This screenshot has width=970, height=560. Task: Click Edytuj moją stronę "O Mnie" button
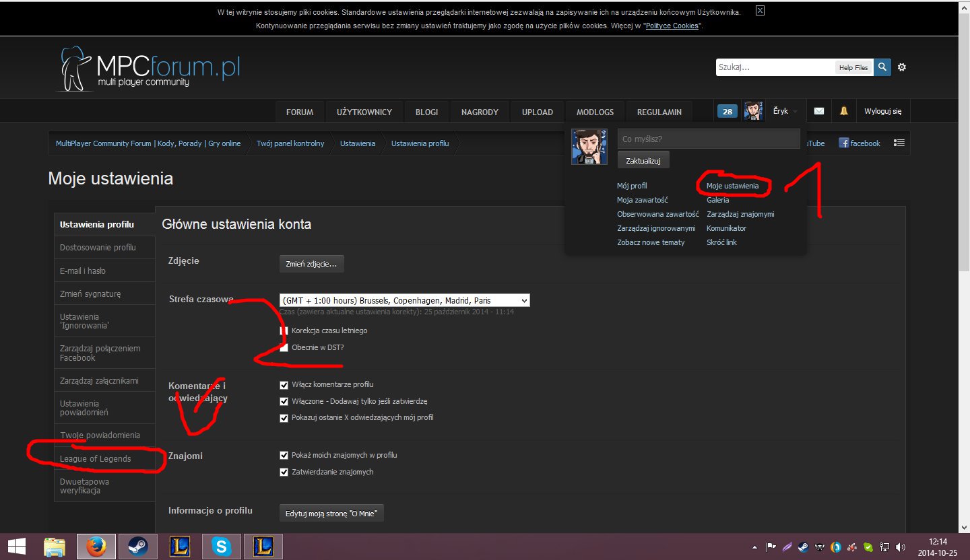pos(331,514)
